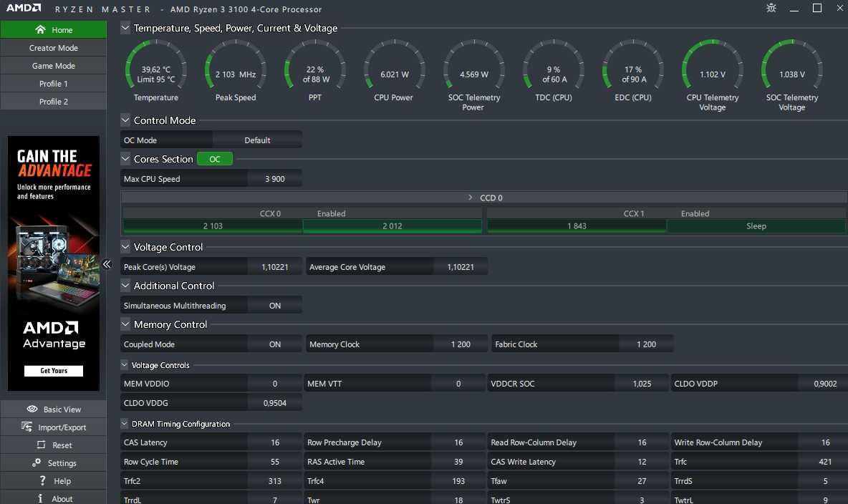Click the Import/Export icon

(x=26, y=427)
